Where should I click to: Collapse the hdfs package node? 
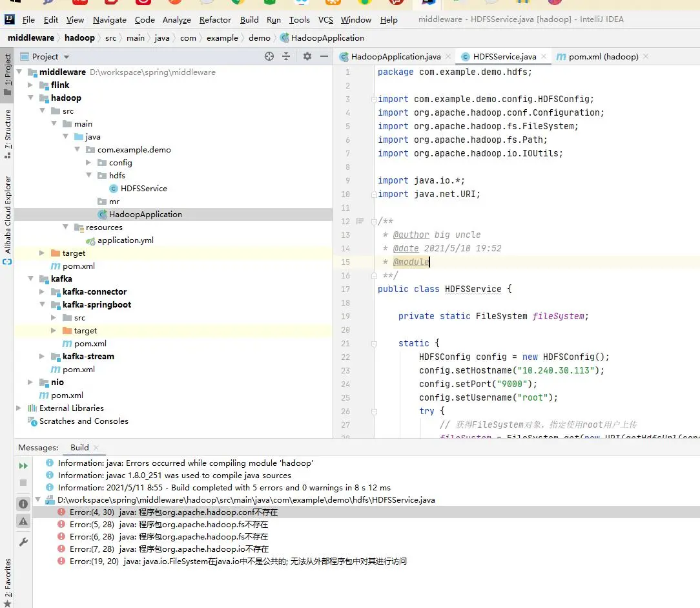89,176
